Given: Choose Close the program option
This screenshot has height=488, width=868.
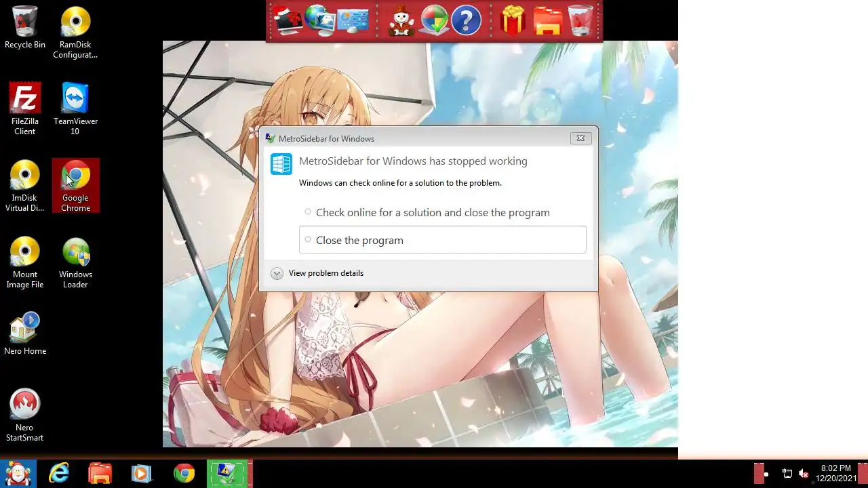Looking at the screenshot, I should (x=442, y=240).
